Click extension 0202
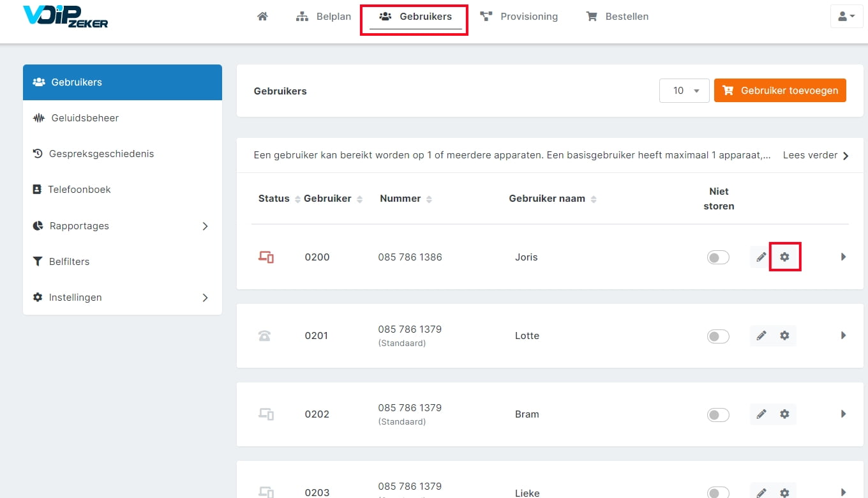This screenshot has width=868, height=498. (x=317, y=414)
